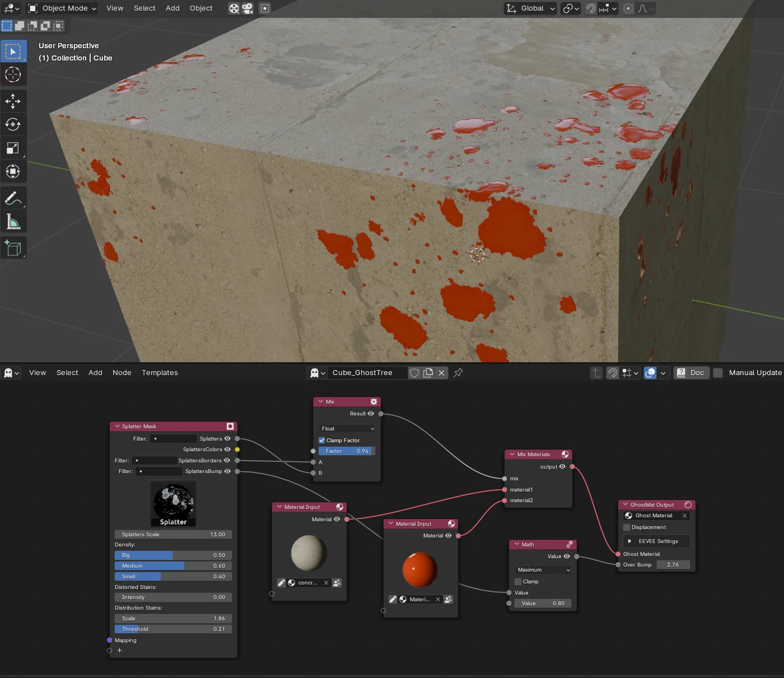Pick the Annotate pencil tool
Image resolution: width=784 pixels, height=678 pixels.
point(13,198)
